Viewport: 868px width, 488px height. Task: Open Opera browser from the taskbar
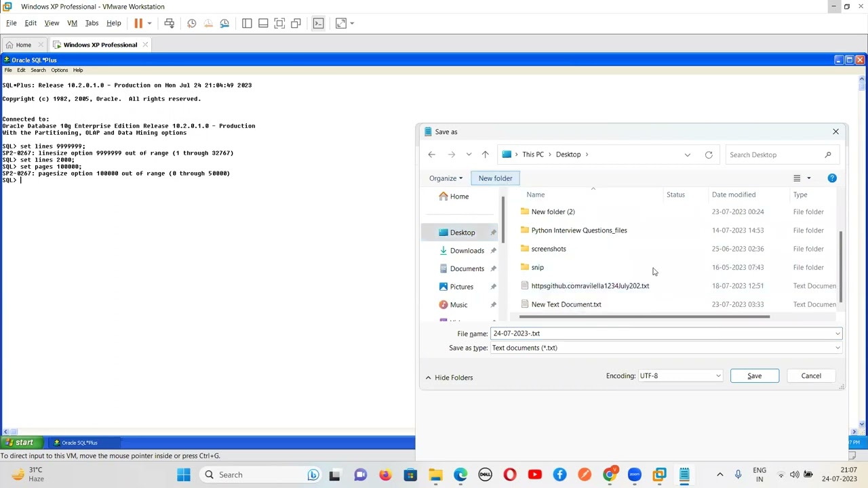tap(510, 475)
